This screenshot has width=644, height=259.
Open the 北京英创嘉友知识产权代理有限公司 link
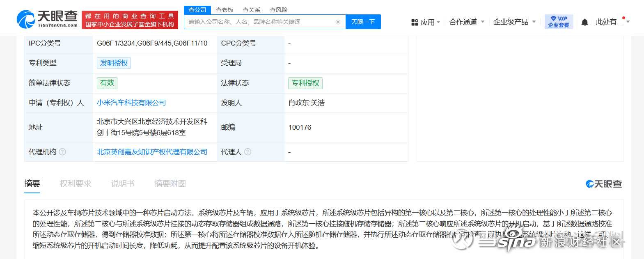(152, 152)
